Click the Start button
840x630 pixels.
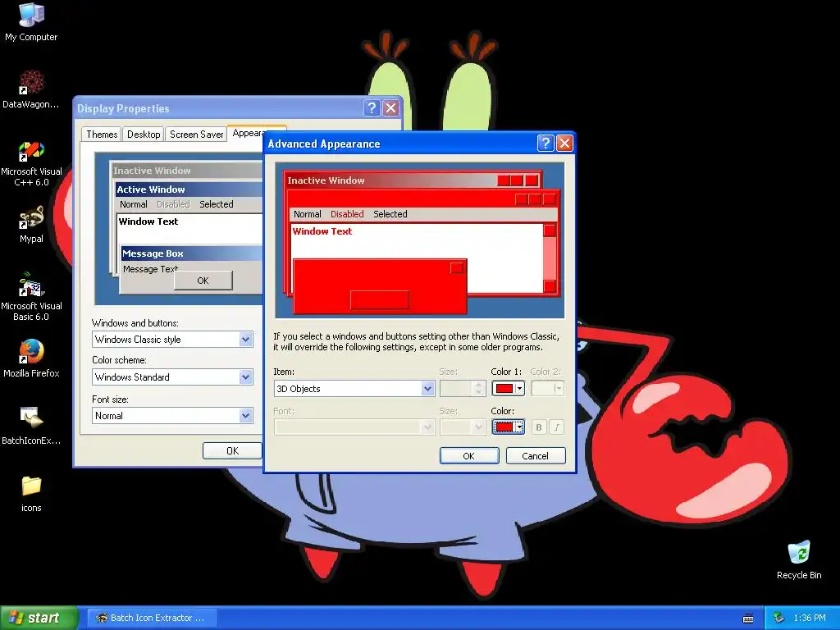coord(39,618)
